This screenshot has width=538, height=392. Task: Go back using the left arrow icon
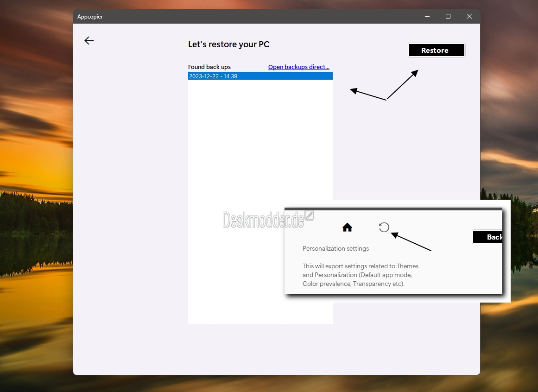coord(89,40)
